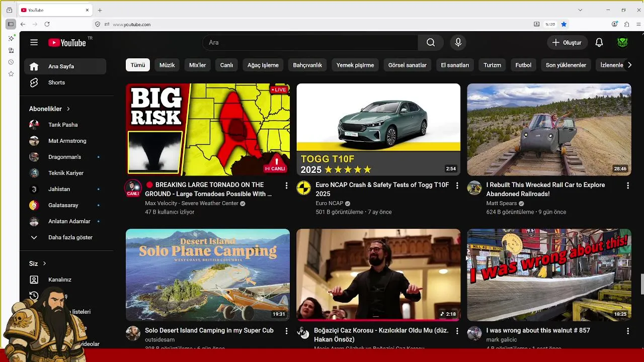The width and height of the screenshot is (644, 362).
Task: Select the Bahçıvanlık filter chip
Action: (x=307, y=65)
